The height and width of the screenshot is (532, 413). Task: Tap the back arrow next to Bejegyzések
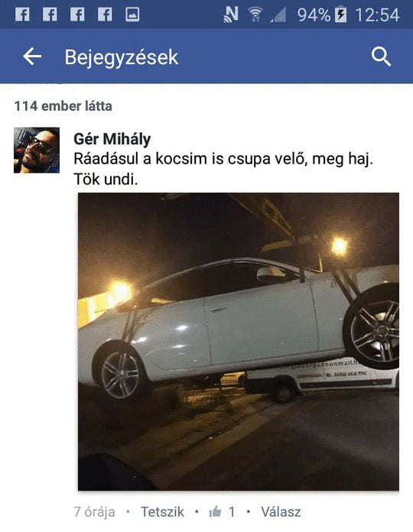pos(32,57)
